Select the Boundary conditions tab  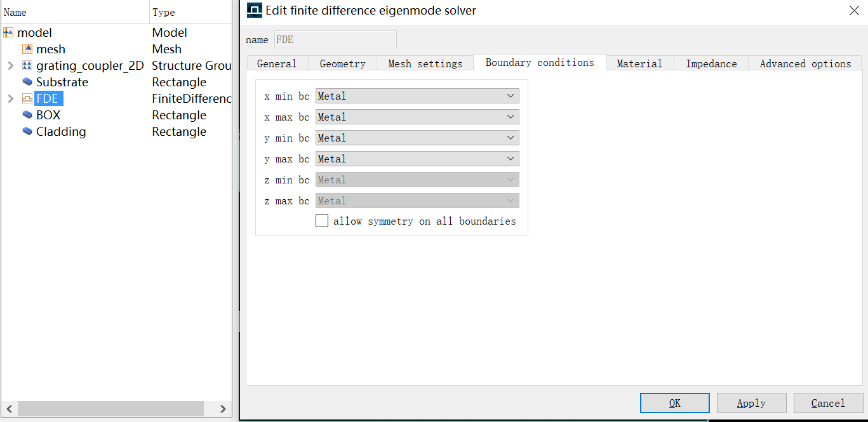pos(540,62)
